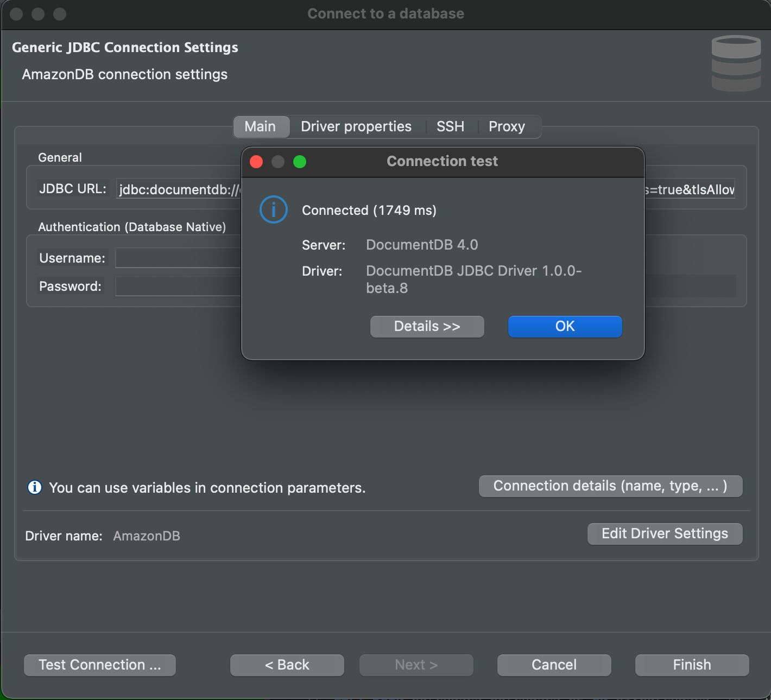
Task: Click Test Connection button
Action: pyautogui.click(x=100, y=665)
